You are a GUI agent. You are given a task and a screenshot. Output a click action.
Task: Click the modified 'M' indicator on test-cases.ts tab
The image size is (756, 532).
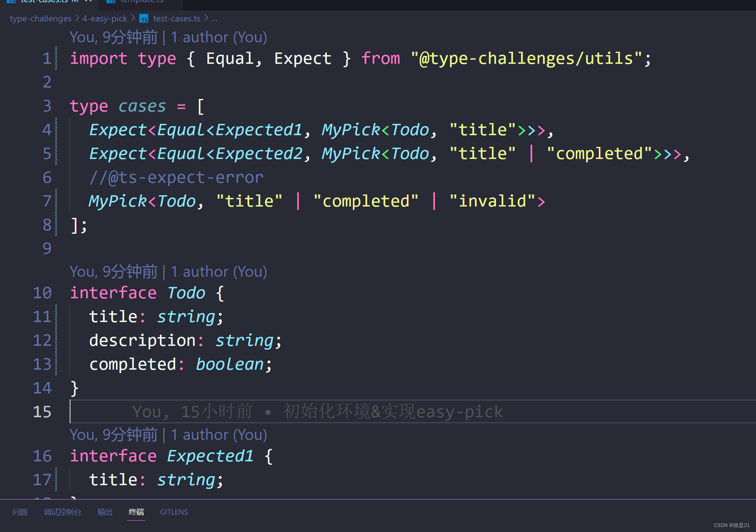[76, 2]
